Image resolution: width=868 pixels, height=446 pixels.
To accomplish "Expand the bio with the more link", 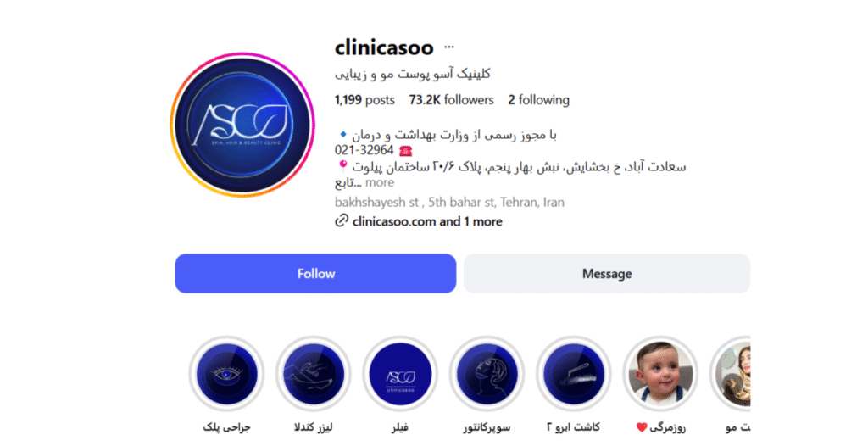I will coord(380,182).
